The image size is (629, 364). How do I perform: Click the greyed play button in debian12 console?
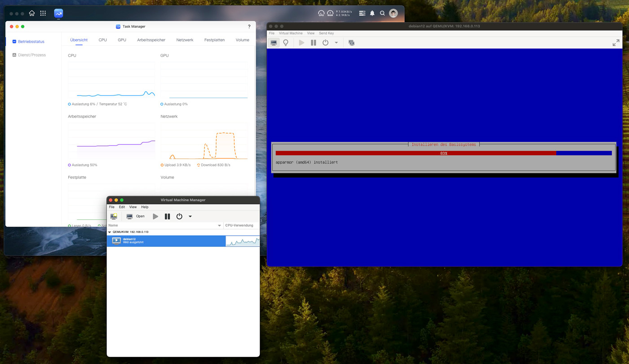pos(301,43)
